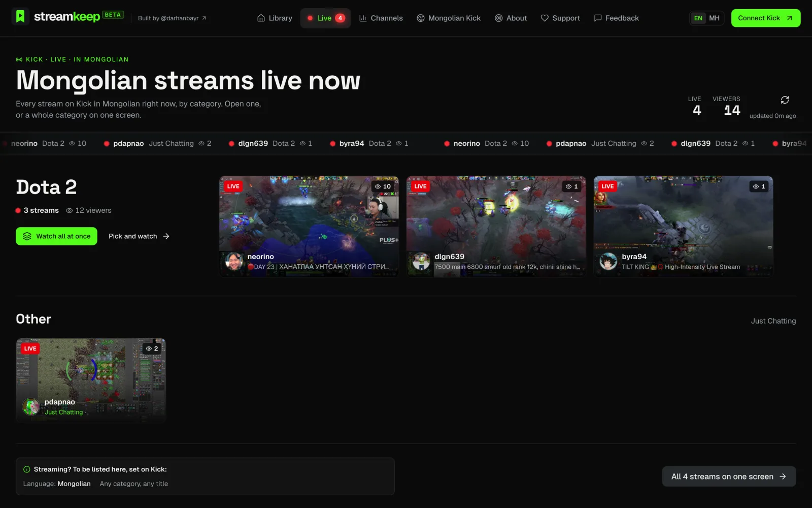Open byra94's stream thumbnail
The width and height of the screenshot is (812, 508).
coord(683,226)
